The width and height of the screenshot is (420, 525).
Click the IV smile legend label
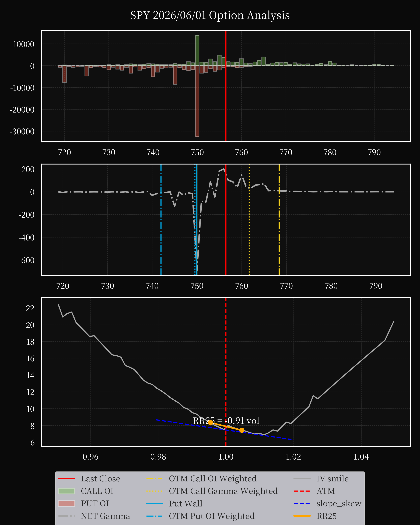click(x=333, y=478)
